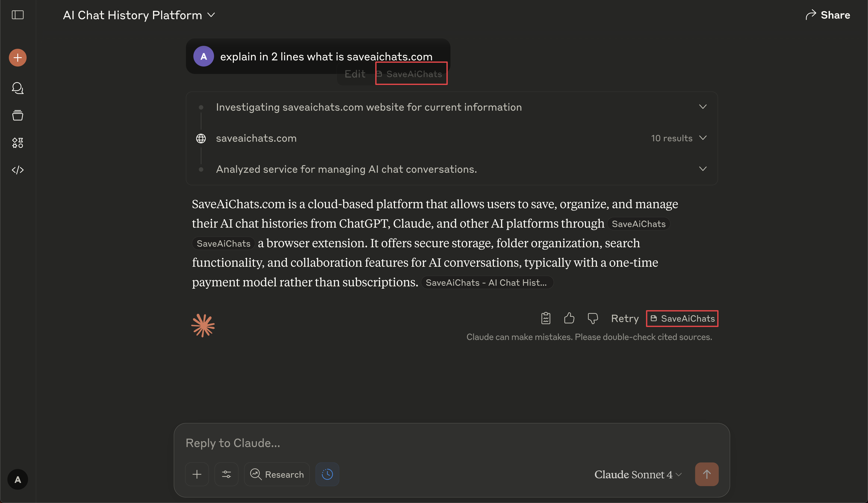868x503 pixels.
Task: Toggle the sidebar panel icon
Action: point(18,15)
